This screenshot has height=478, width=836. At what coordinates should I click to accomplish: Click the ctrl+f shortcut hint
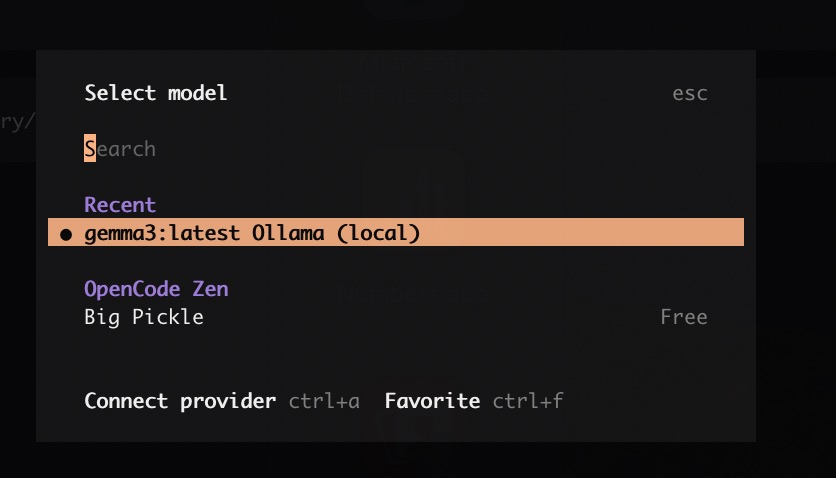(x=528, y=401)
